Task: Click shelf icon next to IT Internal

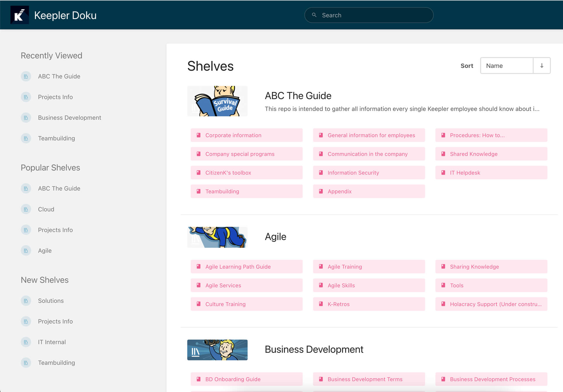Action: tap(26, 342)
